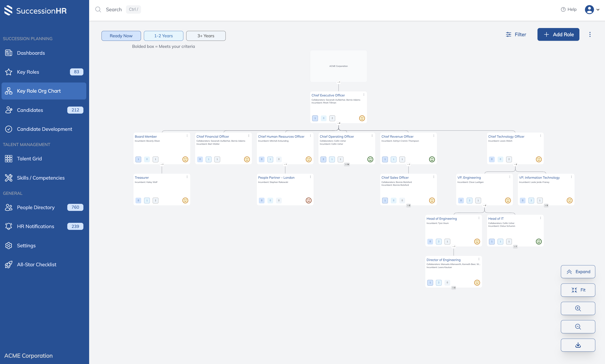Click the Fit view icon
This screenshot has height=364, width=605.
(574, 290)
